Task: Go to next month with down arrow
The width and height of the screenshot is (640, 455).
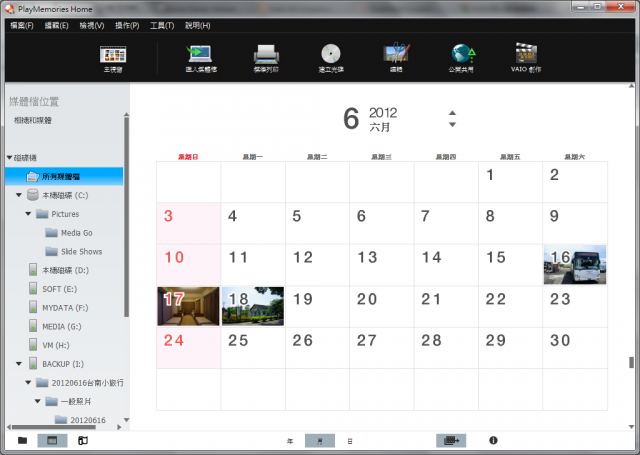Action: click(452, 124)
